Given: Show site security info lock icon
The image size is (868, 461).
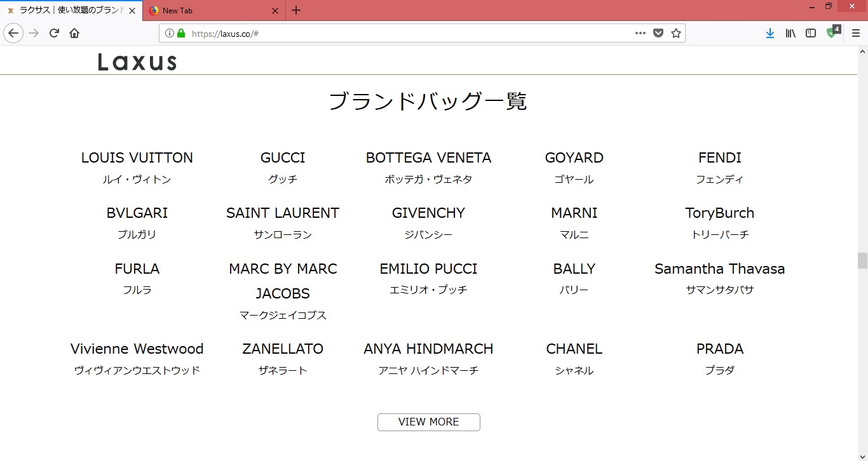Looking at the screenshot, I should pos(181,33).
